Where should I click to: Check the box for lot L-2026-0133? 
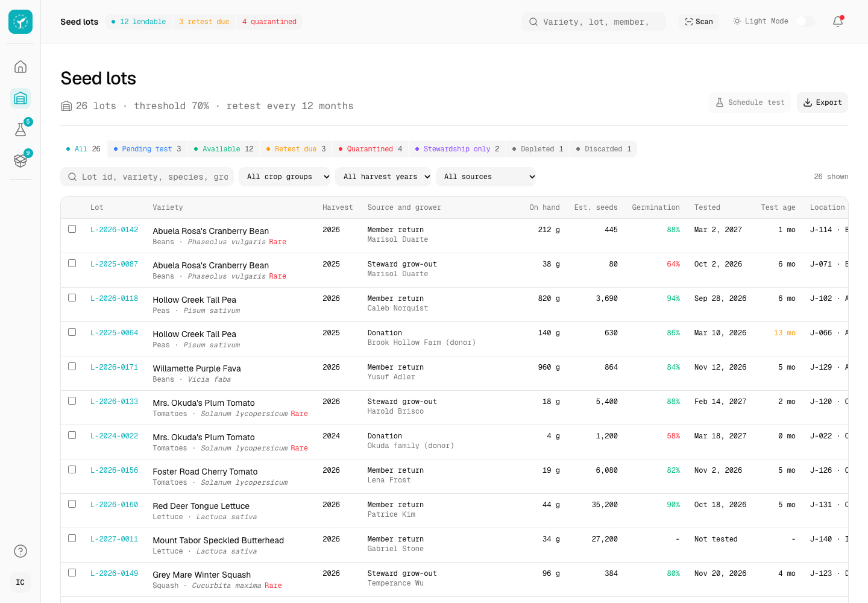pyautogui.click(x=72, y=401)
